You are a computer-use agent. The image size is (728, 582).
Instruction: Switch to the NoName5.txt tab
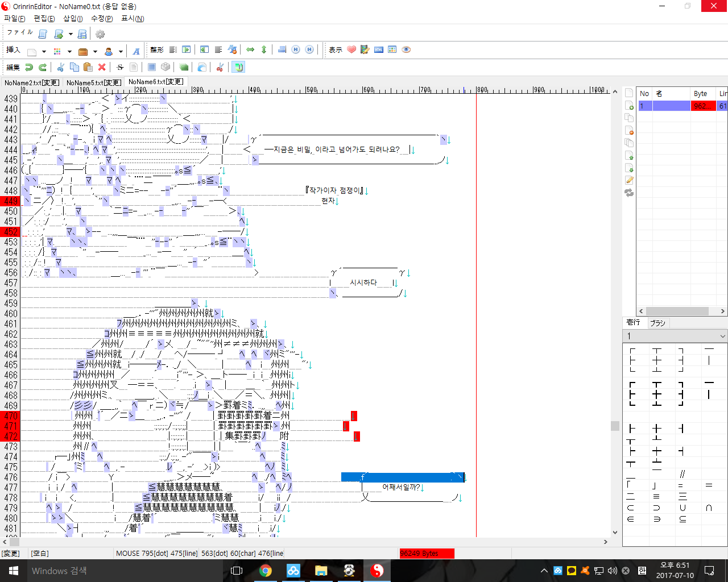(x=93, y=83)
